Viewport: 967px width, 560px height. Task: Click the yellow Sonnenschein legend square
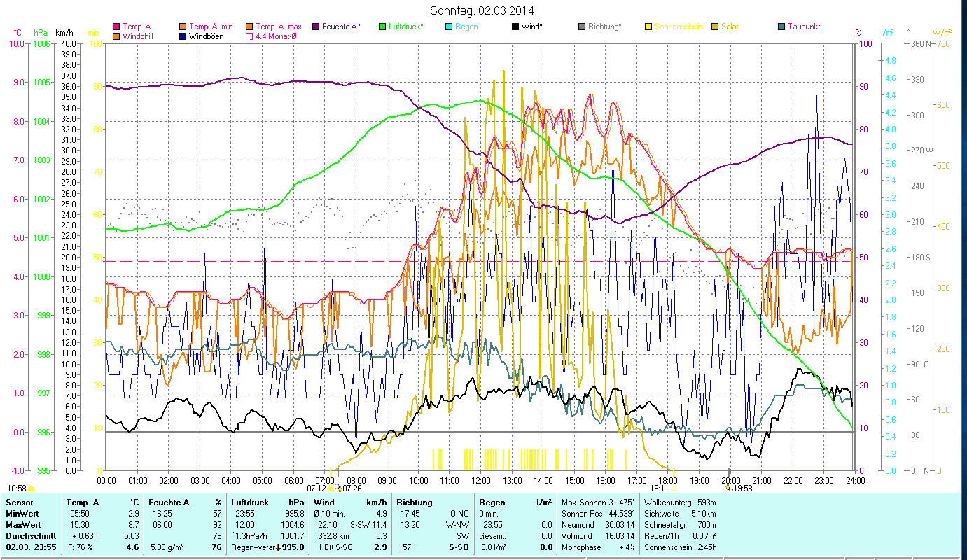pos(648,27)
